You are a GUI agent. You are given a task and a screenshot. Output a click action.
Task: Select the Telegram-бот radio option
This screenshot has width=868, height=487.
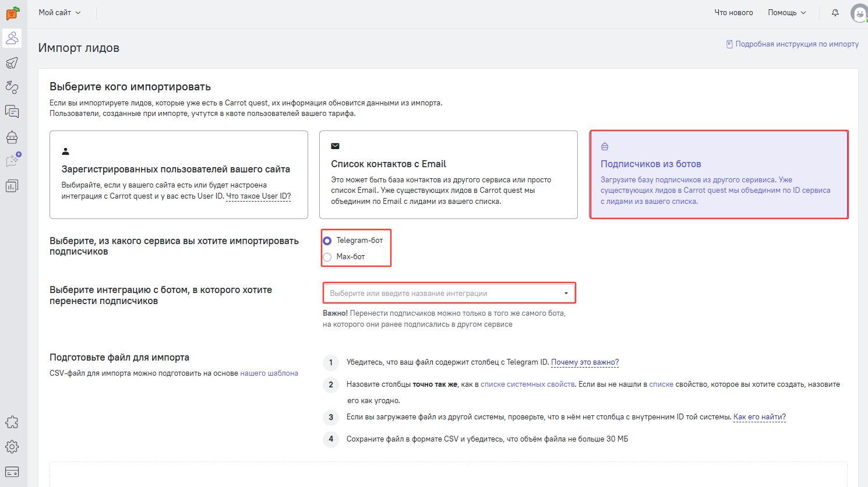pyautogui.click(x=327, y=241)
